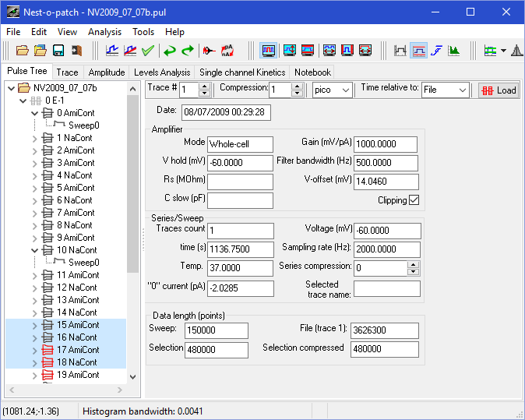525x420 pixels.
Task: Click the green redo arrow icon
Action: pos(187,51)
